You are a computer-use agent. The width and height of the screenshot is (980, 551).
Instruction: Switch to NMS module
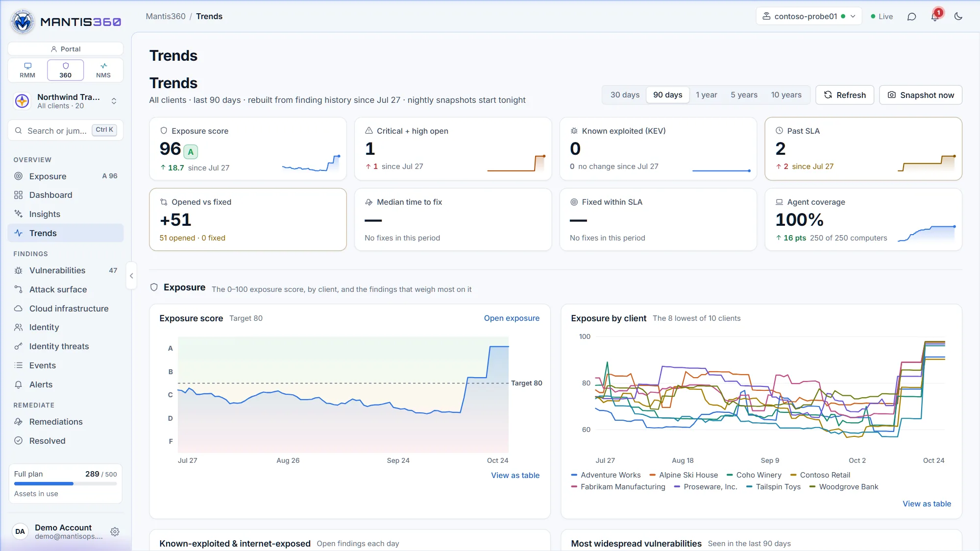103,70
